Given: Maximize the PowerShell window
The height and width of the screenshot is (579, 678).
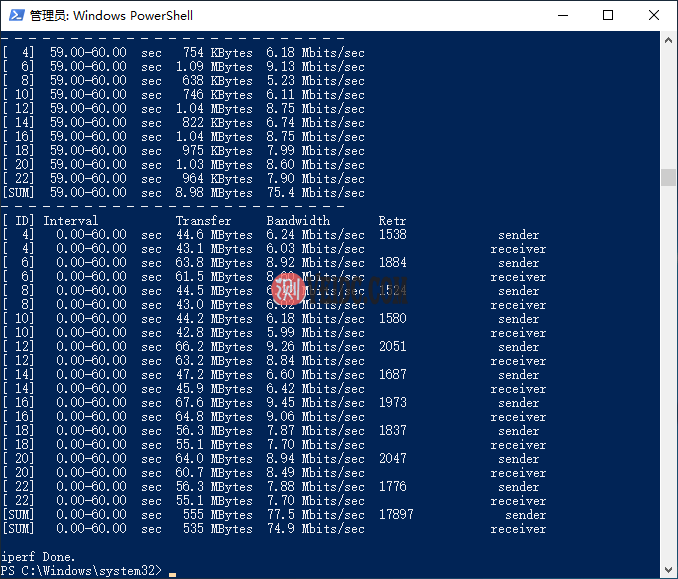Looking at the screenshot, I should click(x=608, y=16).
